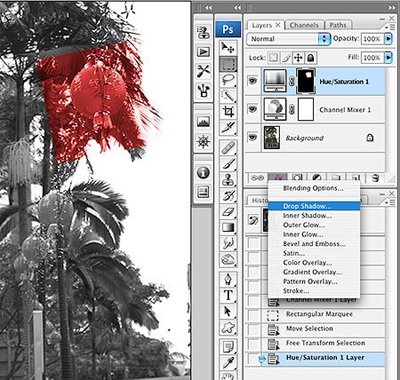The image size is (400, 380).
Task: Select the Gradient tool
Action: (228, 227)
